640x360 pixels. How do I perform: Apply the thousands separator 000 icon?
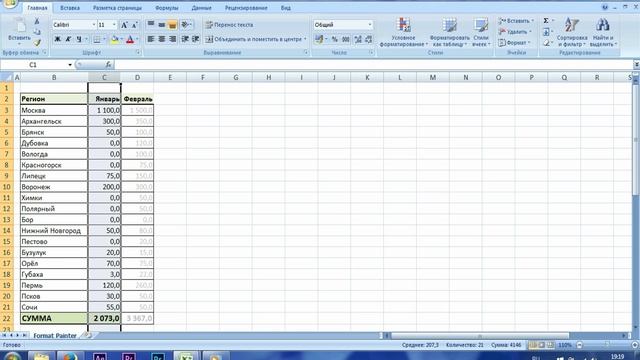coord(346,39)
